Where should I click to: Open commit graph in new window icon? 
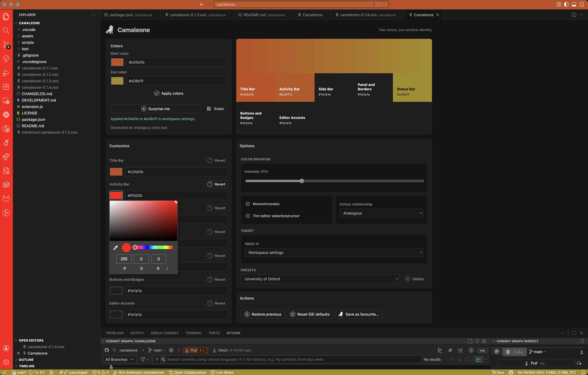tap(470, 341)
